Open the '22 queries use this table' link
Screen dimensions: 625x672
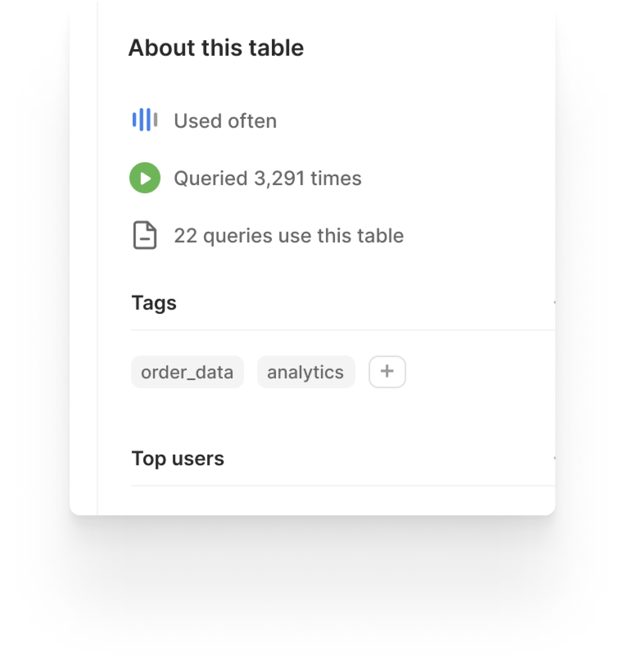pyautogui.click(x=289, y=236)
